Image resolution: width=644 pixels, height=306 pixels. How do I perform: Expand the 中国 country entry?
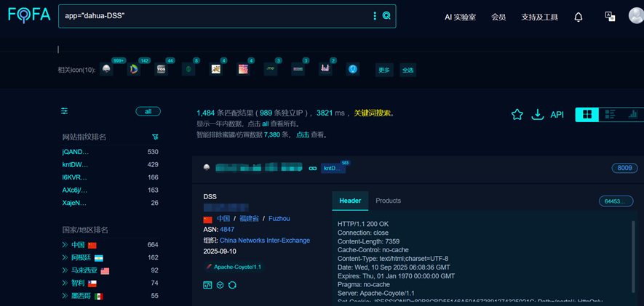click(x=65, y=245)
